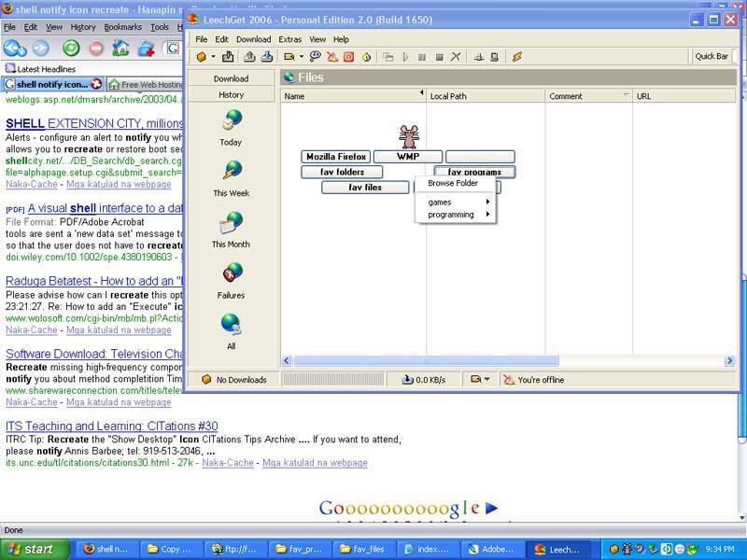Sort the list by Name column

pyautogui.click(x=353, y=96)
